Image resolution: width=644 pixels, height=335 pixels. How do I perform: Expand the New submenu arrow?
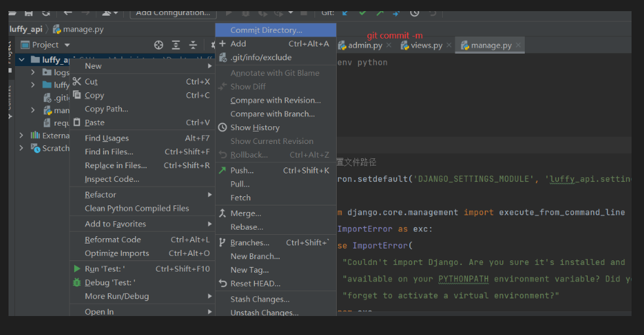(210, 66)
